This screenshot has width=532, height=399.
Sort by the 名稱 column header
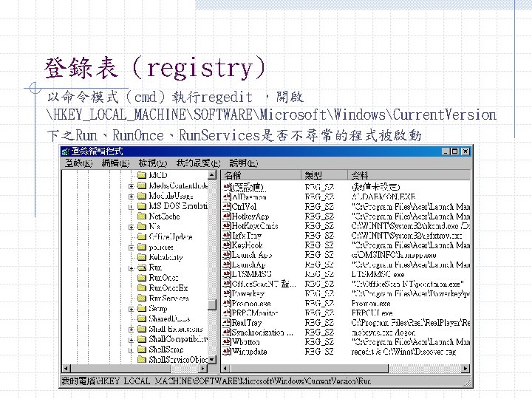pos(261,175)
